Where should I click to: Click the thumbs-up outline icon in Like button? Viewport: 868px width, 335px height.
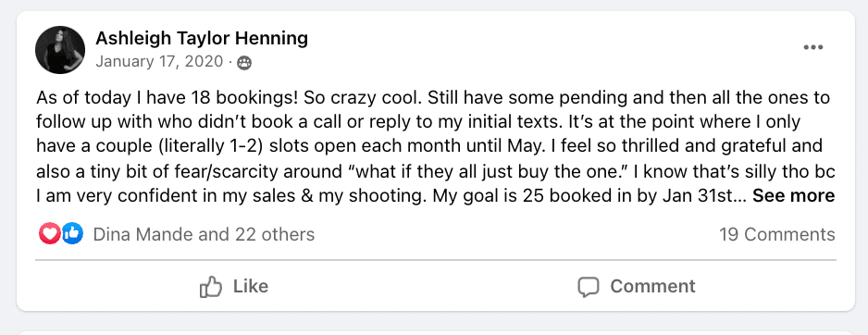[210, 287]
